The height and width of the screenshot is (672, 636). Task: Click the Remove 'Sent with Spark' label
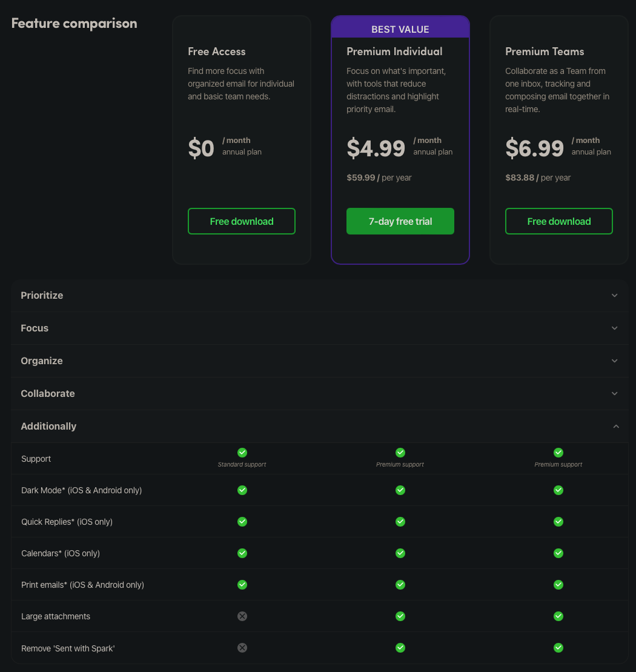point(68,648)
